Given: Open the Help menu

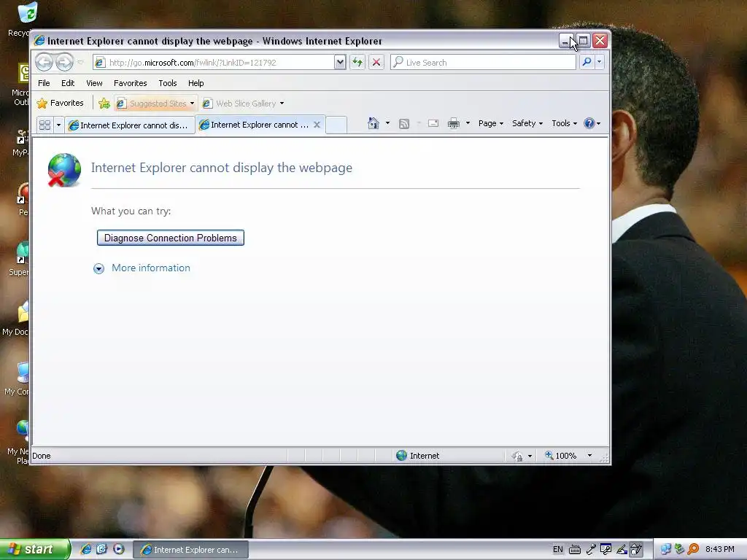Looking at the screenshot, I should coord(196,83).
